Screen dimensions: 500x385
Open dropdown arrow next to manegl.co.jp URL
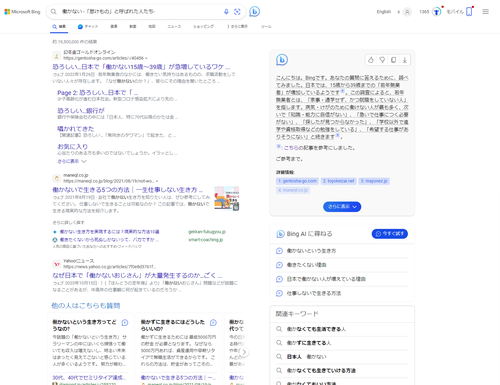coord(157,181)
